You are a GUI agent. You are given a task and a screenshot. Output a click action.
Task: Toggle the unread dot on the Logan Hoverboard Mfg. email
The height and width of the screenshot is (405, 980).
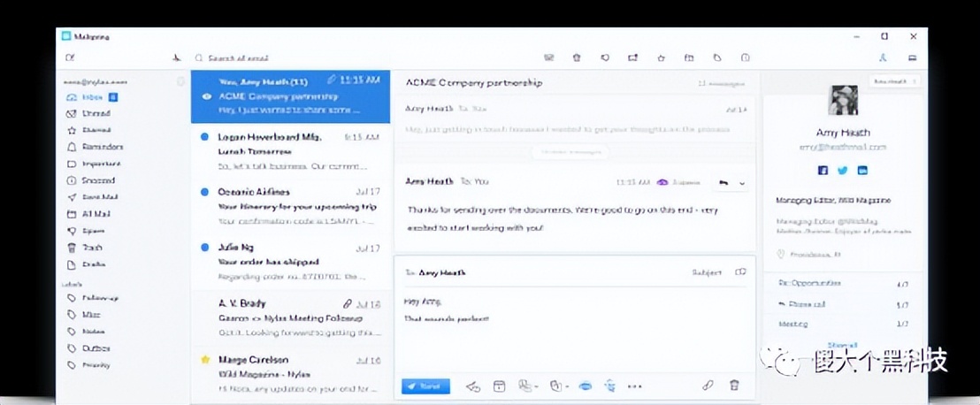click(x=204, y=137)
